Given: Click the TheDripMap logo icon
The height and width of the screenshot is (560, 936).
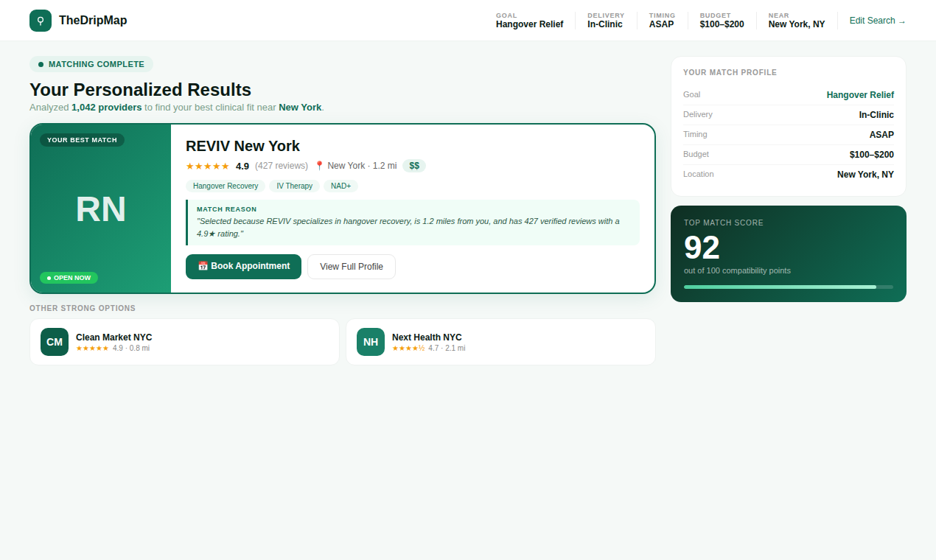Looking at the screenshot, I should tap(41, 21).
